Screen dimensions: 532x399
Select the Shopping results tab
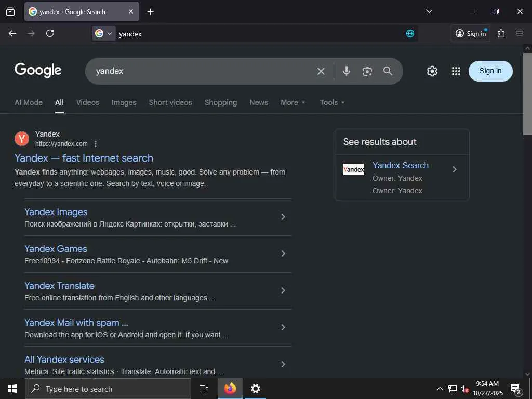220,102
